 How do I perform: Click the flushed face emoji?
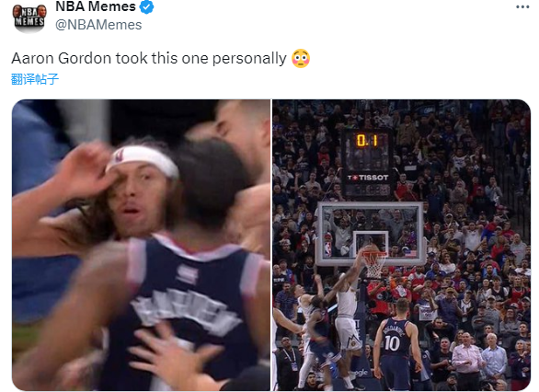[301, 59]
